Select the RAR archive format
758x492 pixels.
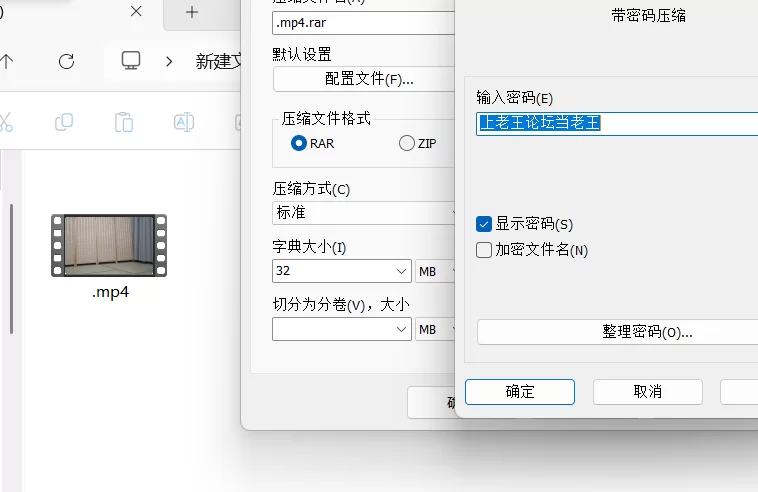[x=298, y=143]
